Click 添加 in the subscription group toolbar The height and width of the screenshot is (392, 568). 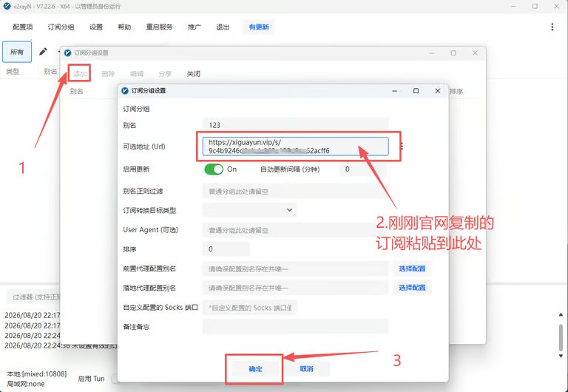pos(80,73)
